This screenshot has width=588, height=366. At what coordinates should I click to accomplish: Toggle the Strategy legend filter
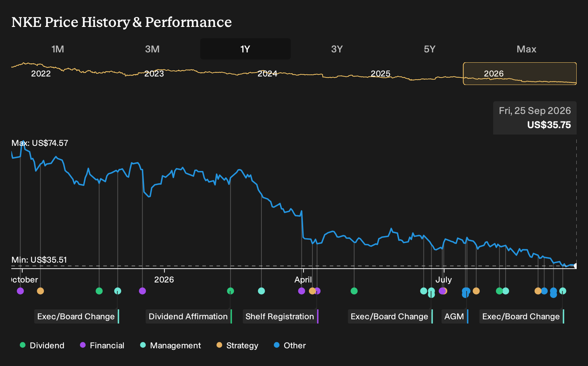click(237, 345)
